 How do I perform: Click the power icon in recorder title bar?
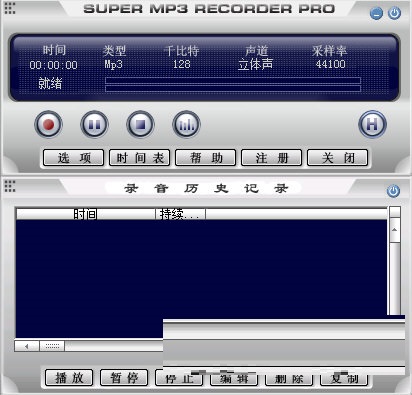click(x=394, y=13)
